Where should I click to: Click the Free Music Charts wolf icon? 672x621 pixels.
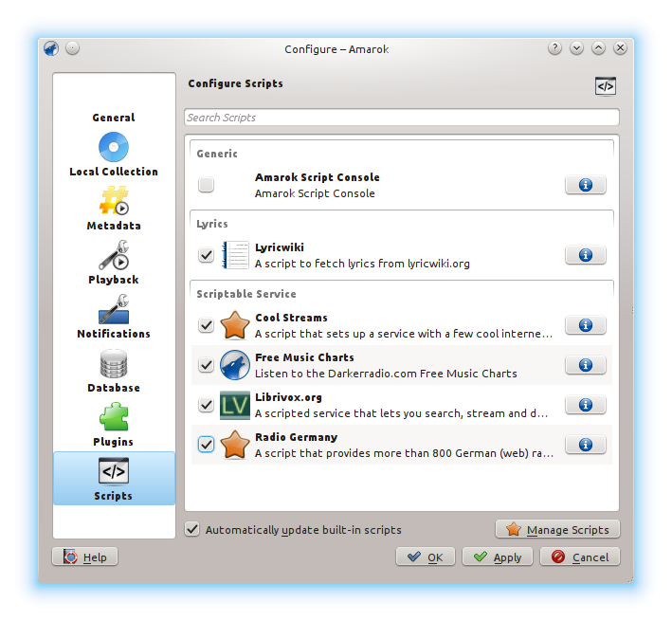235,365
